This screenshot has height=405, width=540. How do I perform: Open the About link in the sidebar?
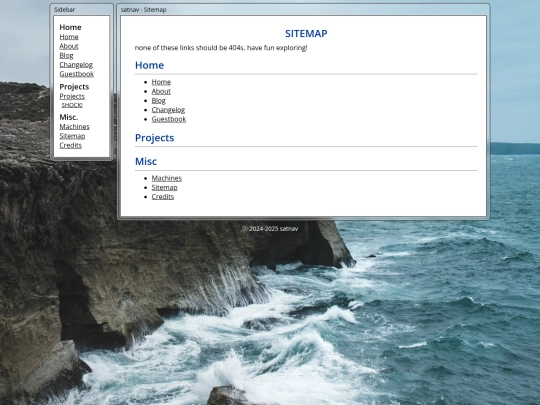pyautogui.click(x=69, y=46)
